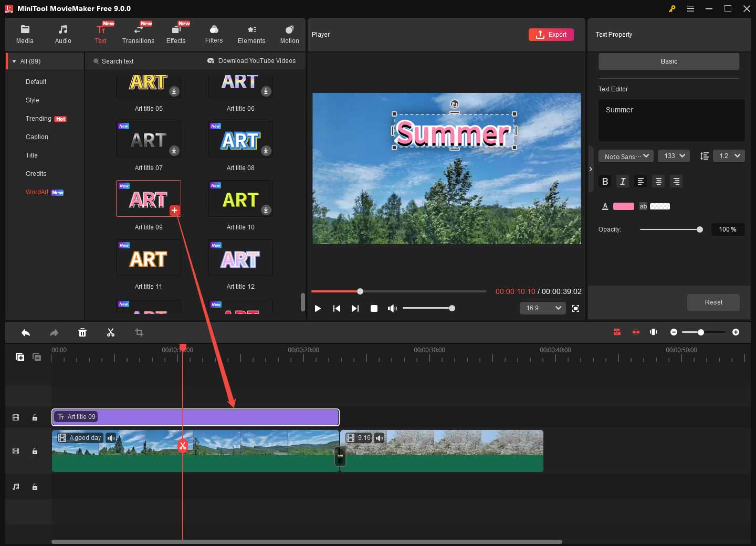Add Art title 09 to the timeline
Viewport: 756px width, 546px height.
click(x=175, y=211)
